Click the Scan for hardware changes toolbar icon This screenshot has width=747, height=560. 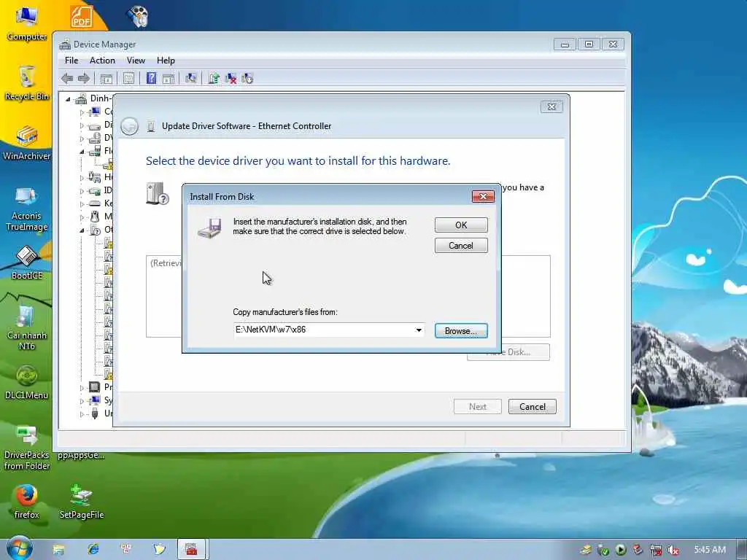tap(191, 78)
